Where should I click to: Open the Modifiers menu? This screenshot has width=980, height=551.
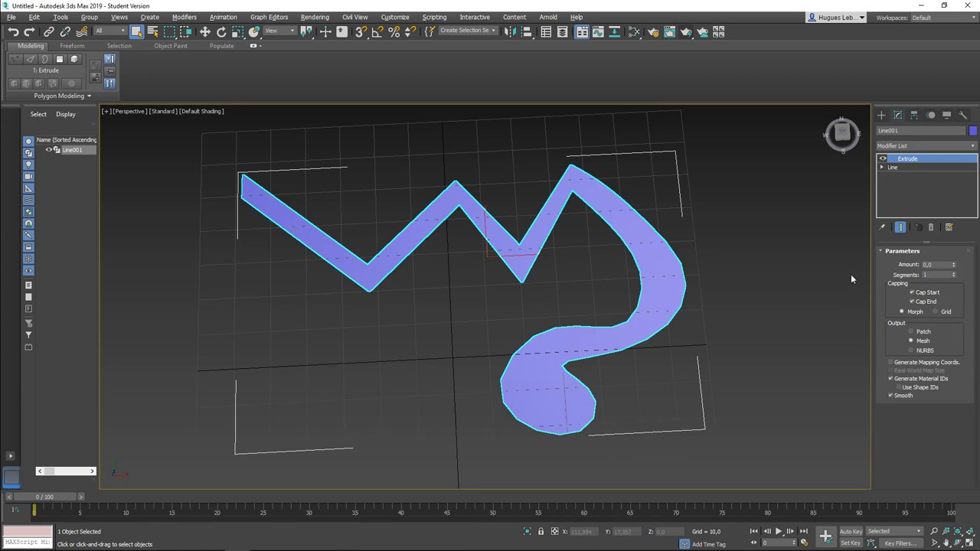(x=184, y=17)
